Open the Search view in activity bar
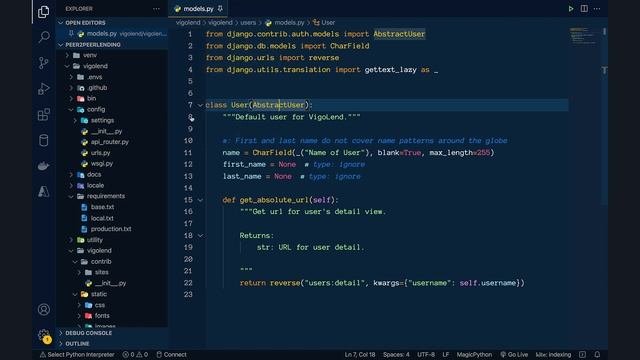 point(44,37)
